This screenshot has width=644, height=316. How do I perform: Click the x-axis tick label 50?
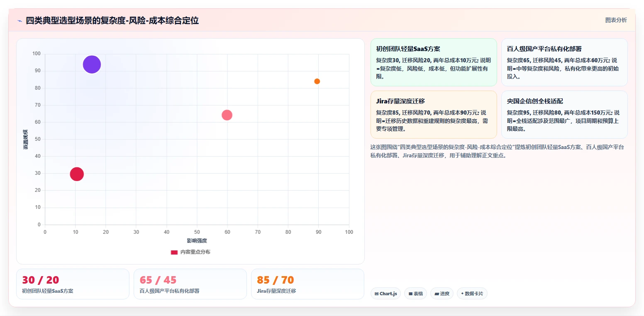click(197, 232)
